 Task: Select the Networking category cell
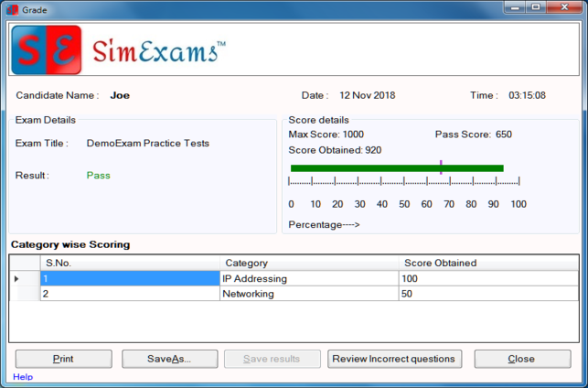(x=309, y=294)
